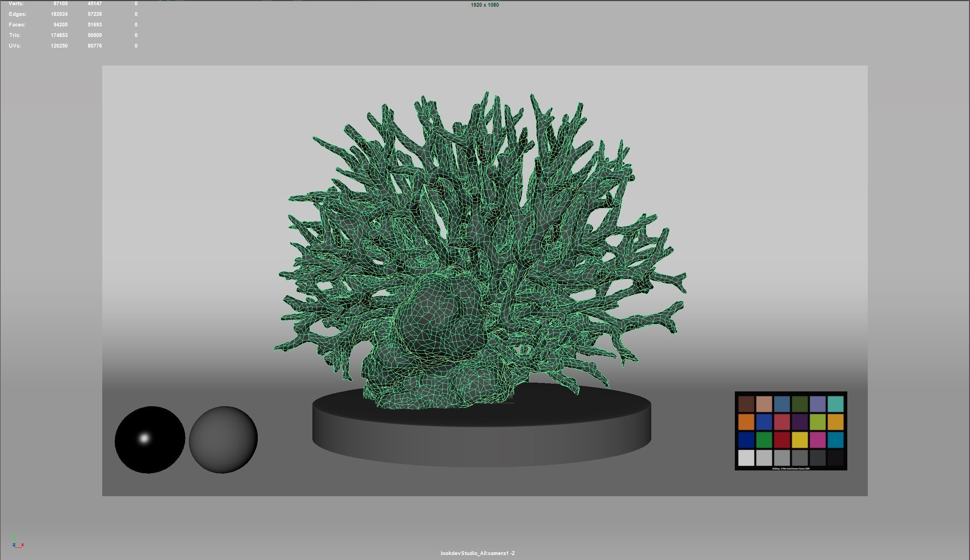Click the XYZ view axis indicator icon
Image resolution: width=970 pixels, height=560 pixels.
tap(18, 542)
